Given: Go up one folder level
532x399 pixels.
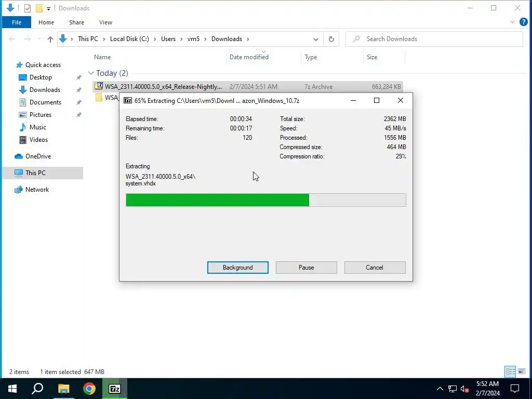Looking at the screenshot, I should (50, 39).
